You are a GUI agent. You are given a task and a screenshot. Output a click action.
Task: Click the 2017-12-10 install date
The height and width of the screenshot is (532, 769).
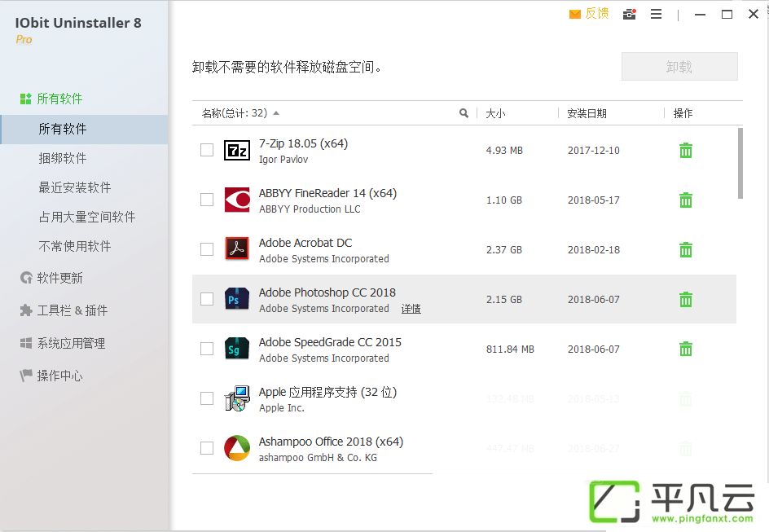pos(593,151)
